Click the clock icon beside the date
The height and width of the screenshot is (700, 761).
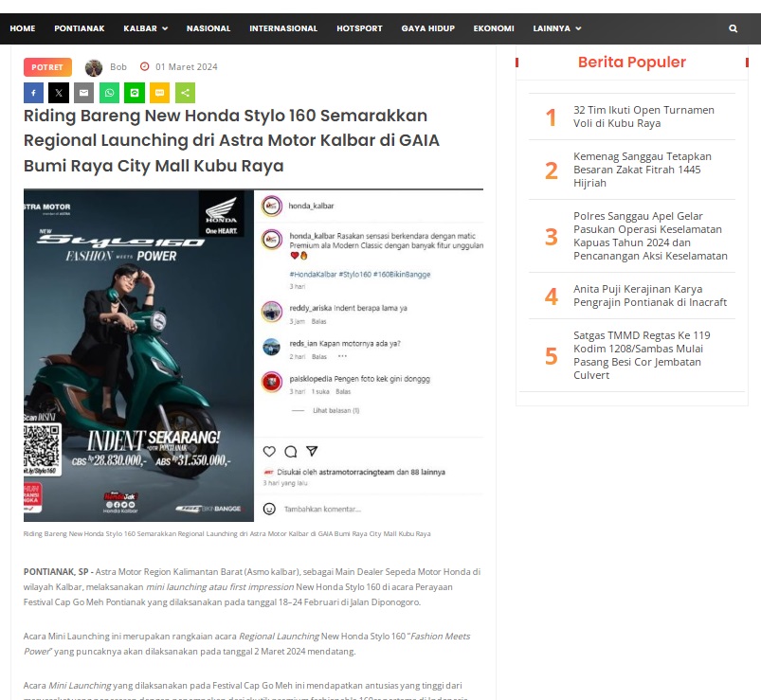[x=145, y=66]
